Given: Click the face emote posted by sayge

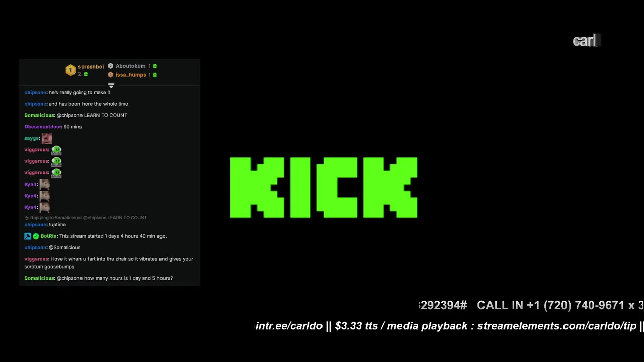Looking at the screenshot, I should 47,138.
